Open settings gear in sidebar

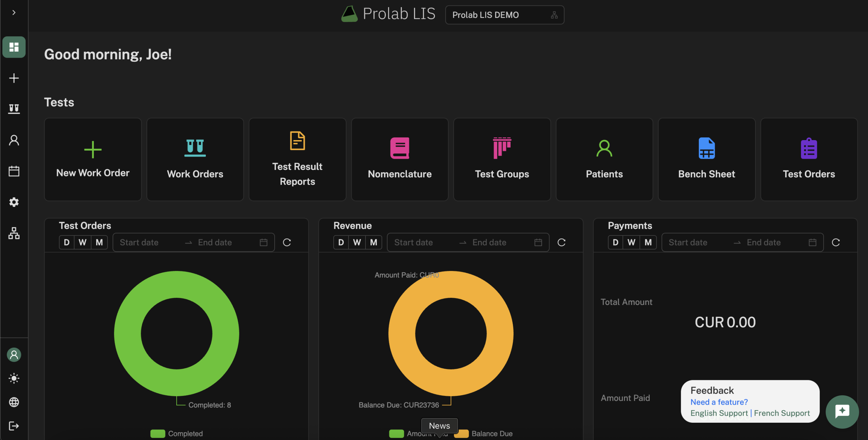(x=14, y=202)
